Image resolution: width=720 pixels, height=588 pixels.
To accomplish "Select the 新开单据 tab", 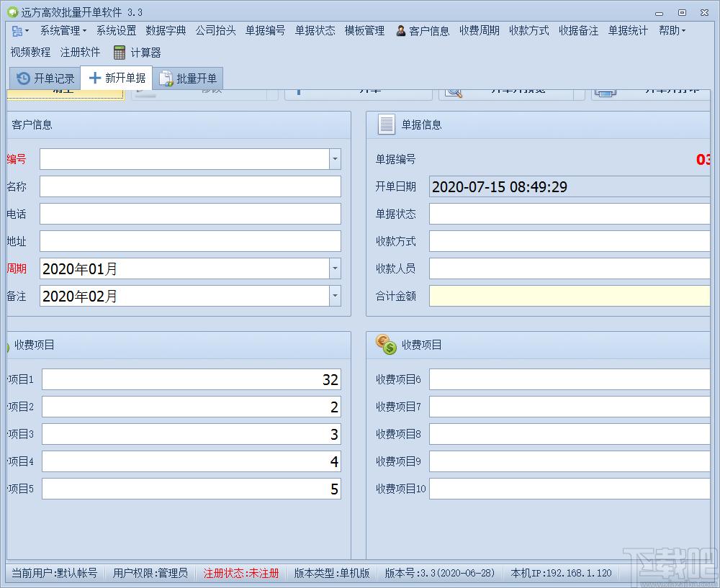I will click(117, 78).
